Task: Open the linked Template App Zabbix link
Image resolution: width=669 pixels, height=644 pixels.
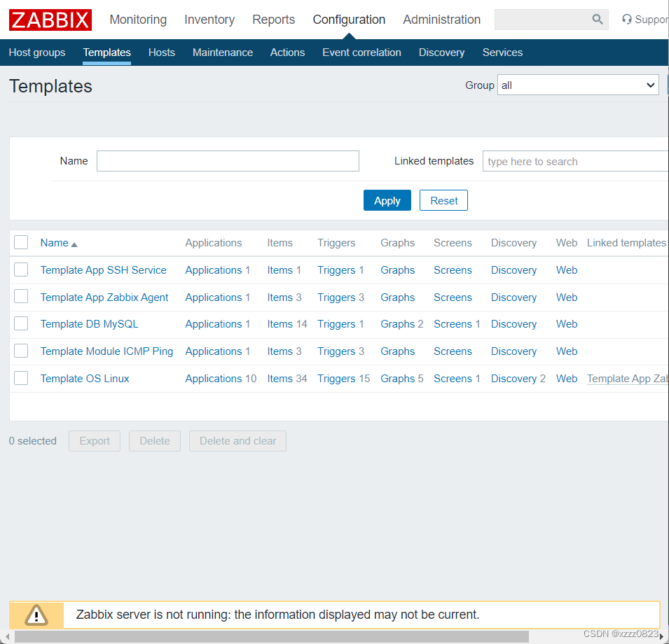Action: (x=628, y=379)
